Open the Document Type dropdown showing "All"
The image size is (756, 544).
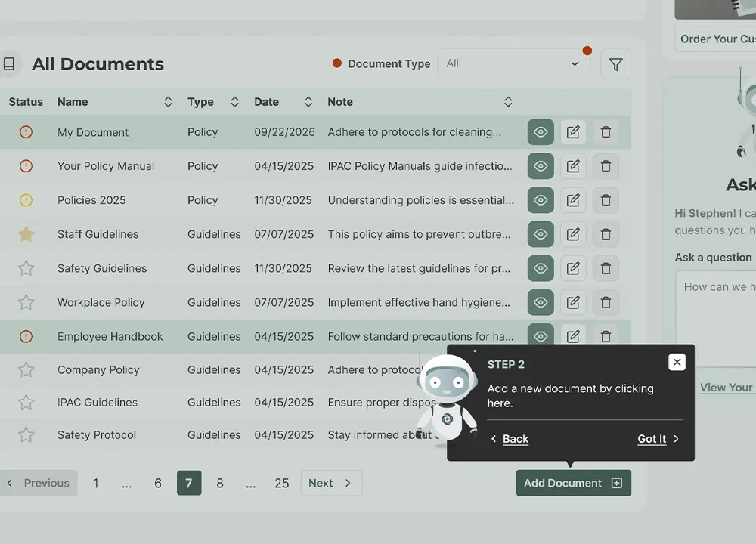513,63
